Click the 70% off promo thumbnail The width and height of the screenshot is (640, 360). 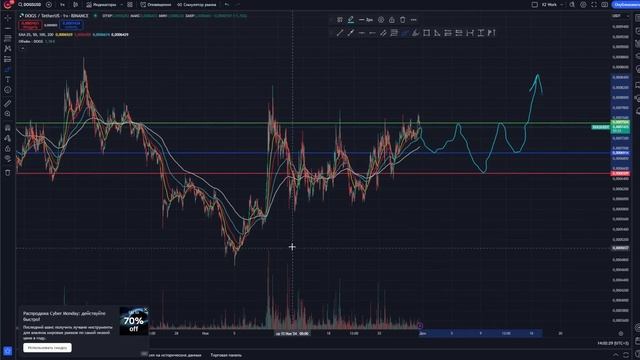click(x=134, y=321)
